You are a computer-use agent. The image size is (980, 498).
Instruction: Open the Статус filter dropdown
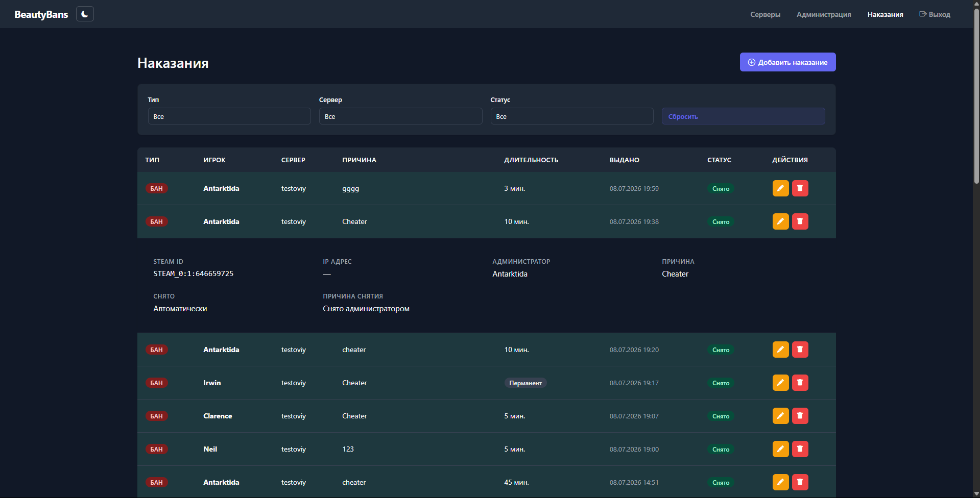[x=572, y=116]
